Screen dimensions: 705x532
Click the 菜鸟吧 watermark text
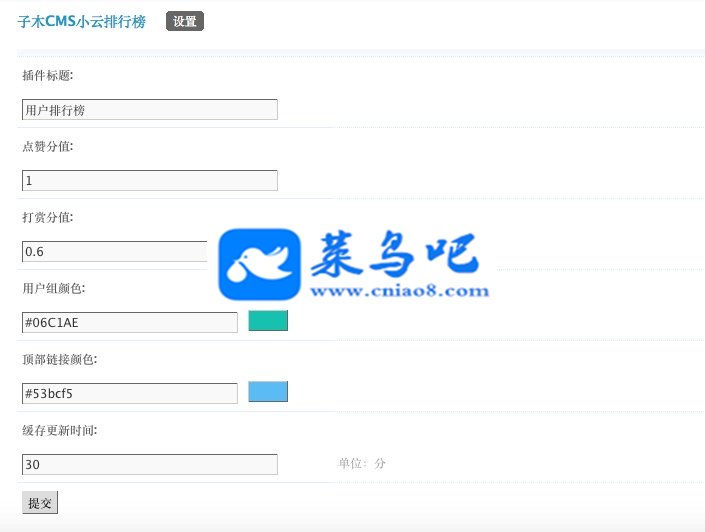click(x=394, y=253)
